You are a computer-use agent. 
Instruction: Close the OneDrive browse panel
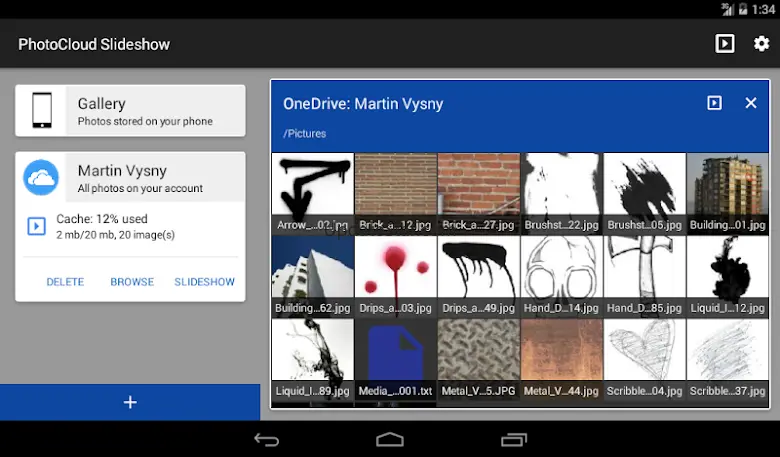point(751,103)
